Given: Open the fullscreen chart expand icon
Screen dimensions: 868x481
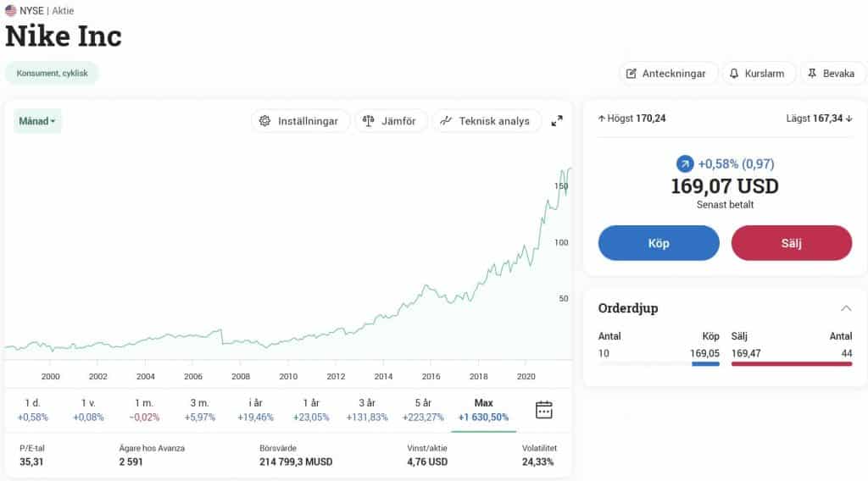Looking at the screenshot, I should (x=557, y=121).
